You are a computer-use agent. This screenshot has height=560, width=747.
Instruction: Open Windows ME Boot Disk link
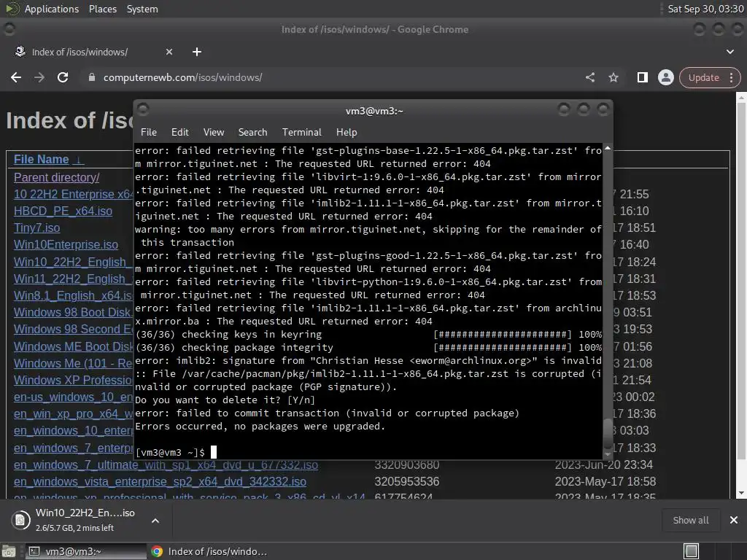(74, 346)
